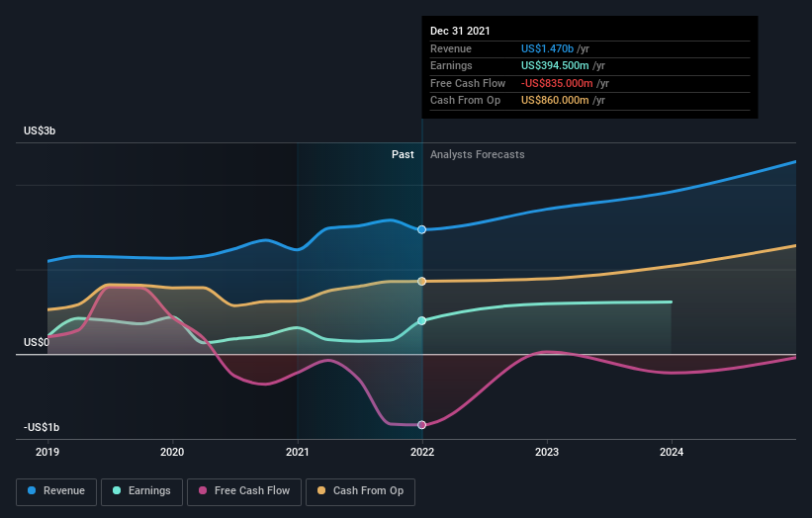
Task: Click the Free Cash Flow row label in tooltip
Action: [x=468, y=83]
